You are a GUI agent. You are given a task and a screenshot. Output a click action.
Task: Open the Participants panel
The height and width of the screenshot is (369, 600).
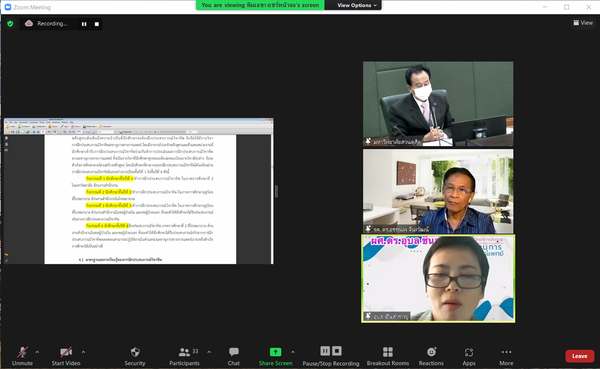point(184,356)
